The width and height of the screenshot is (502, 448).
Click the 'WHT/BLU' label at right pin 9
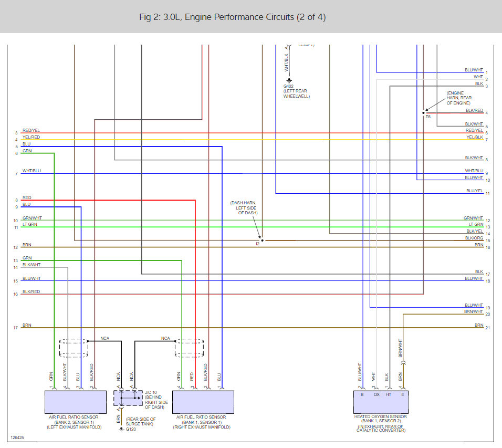pyautogui.click(x=474, y=171)
